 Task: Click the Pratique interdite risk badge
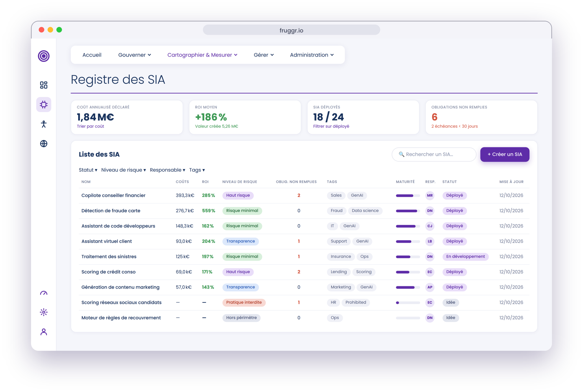244,303
